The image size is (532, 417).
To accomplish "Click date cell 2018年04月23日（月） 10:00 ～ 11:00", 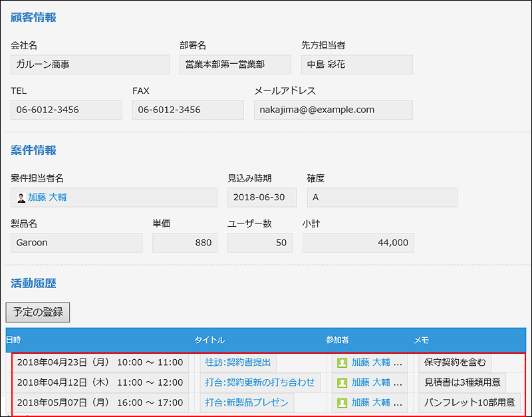I will click(x=100, y=362).
